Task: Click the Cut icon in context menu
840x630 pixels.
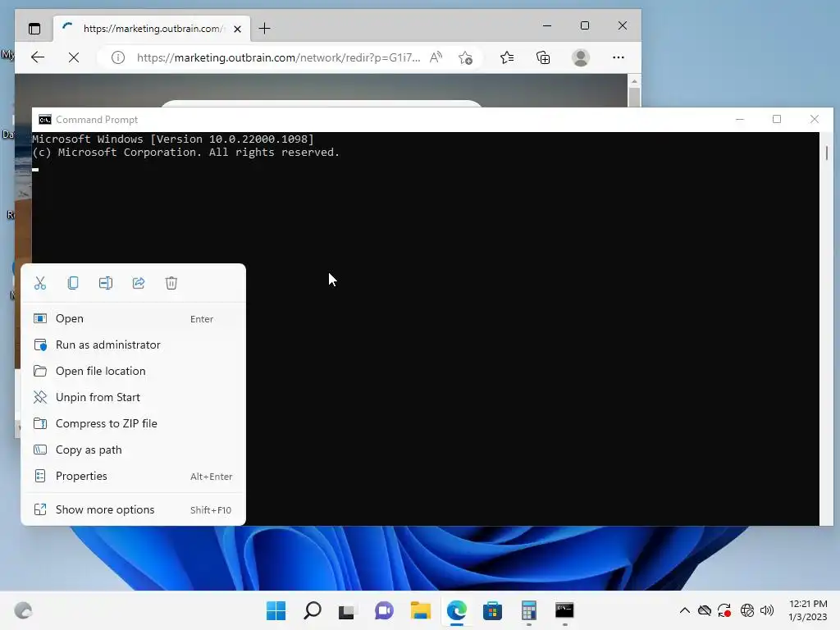Action: tap(40, 283)
